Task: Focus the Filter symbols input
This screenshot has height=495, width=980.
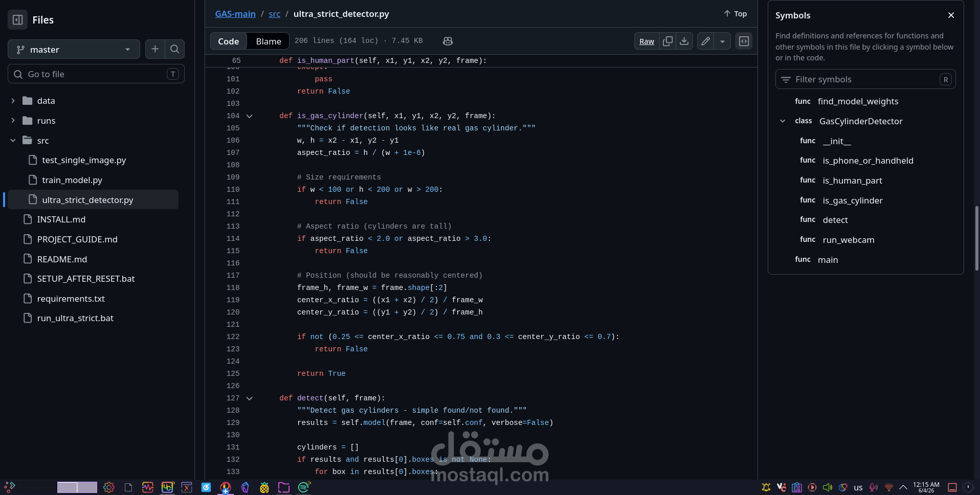Action: pos(865,79)
